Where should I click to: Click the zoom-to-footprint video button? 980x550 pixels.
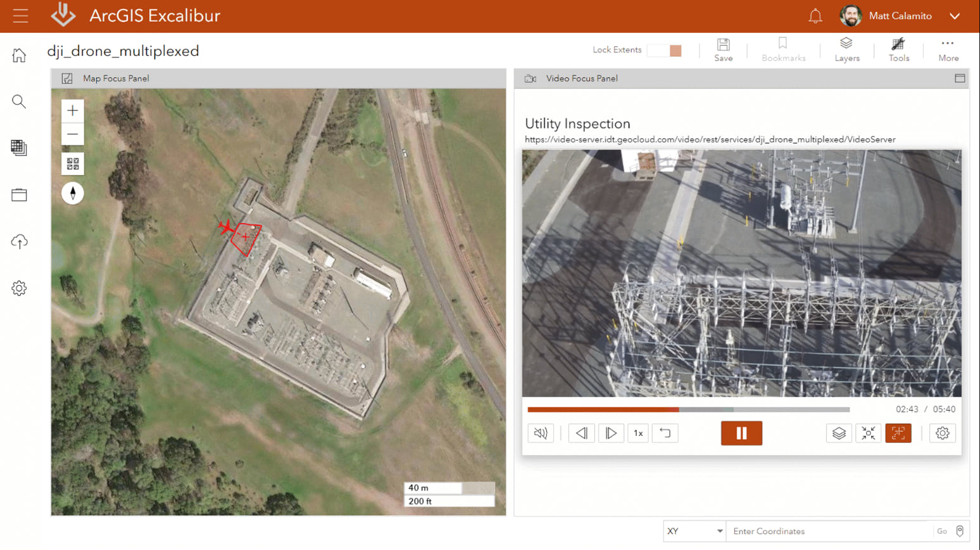coord(869,433)
